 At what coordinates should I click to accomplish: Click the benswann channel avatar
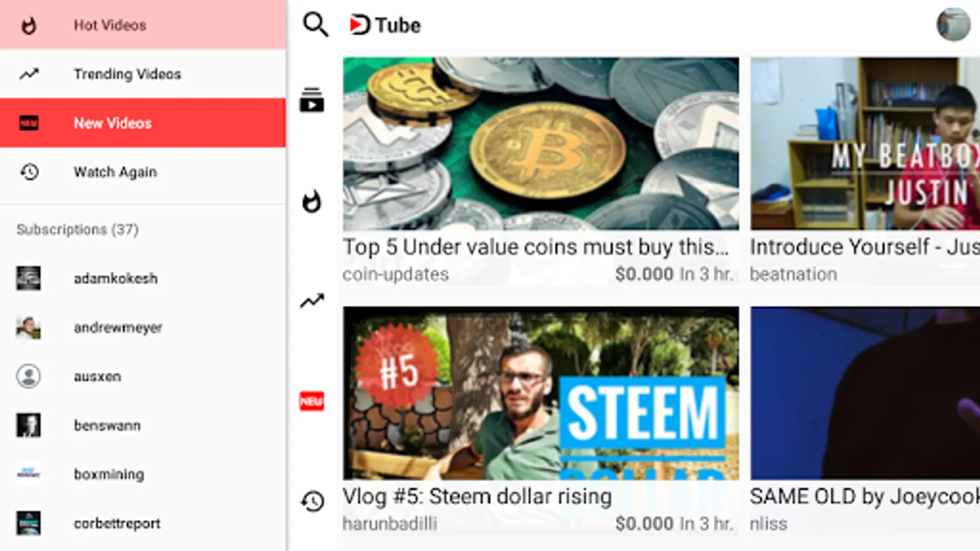(x=28, y=425)
